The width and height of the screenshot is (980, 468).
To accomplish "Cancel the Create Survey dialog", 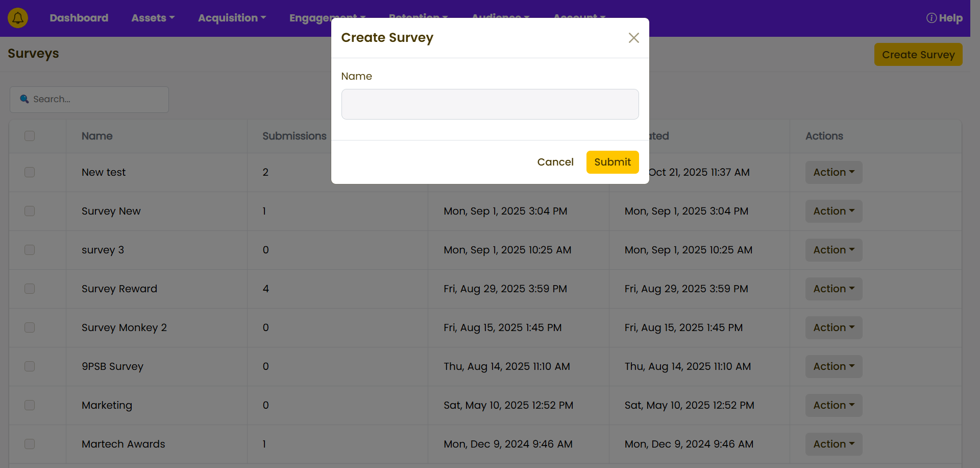I will pyautogui.click(x=555, y=162).
